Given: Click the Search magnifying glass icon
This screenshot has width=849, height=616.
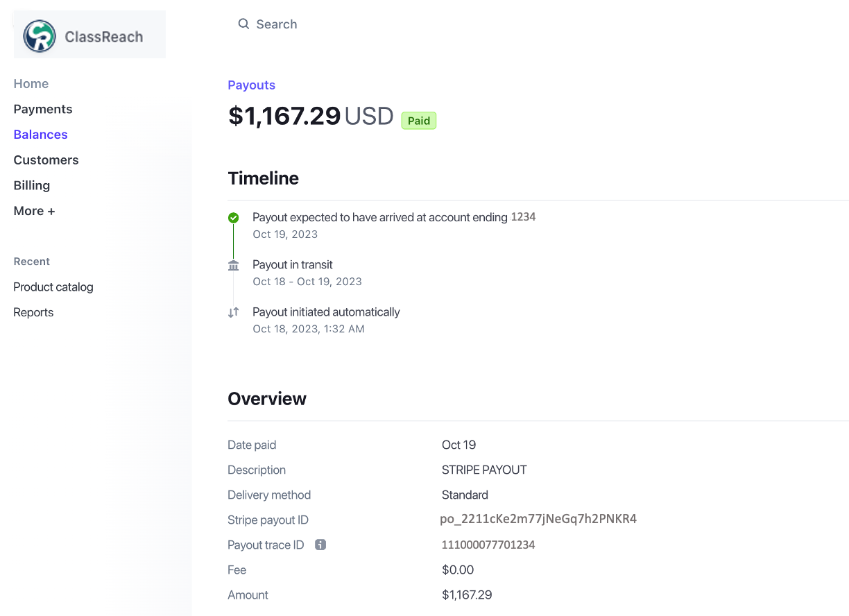Looking at the screenshot, I should (243, 24).
